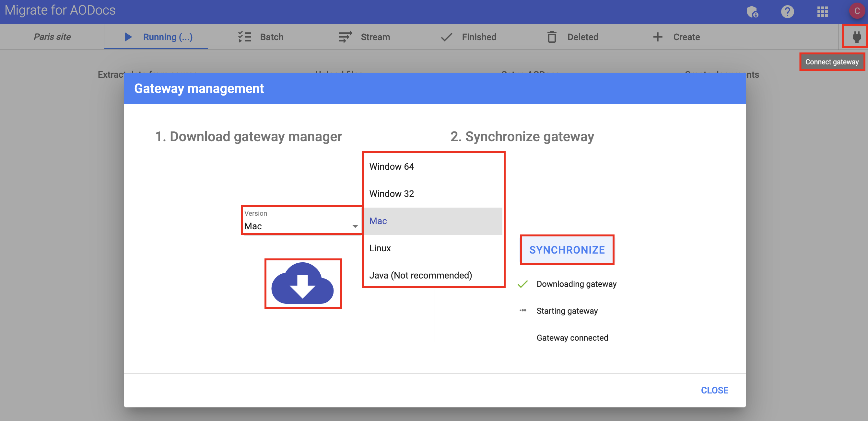Click the Starting gateway status text
This screenshot has width=868, height=421.
tap(567, 311)
